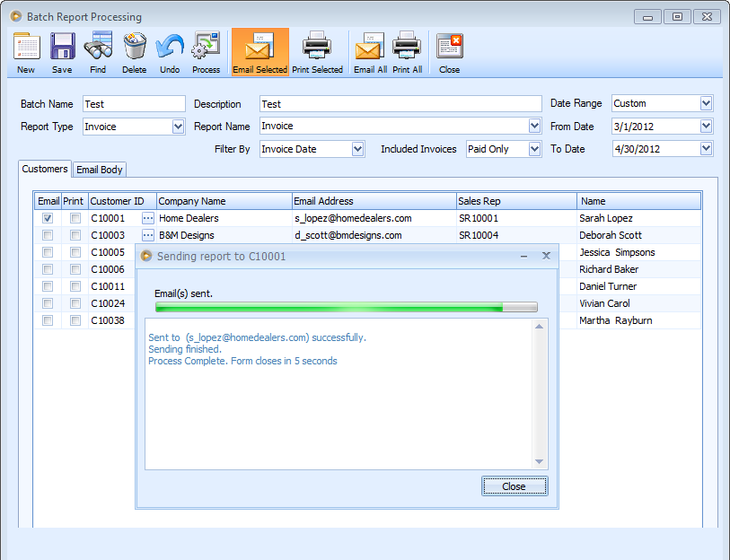Click into the Batch Name field
Viewport: 730px width, 560px height.
click(x=134, y=104)
